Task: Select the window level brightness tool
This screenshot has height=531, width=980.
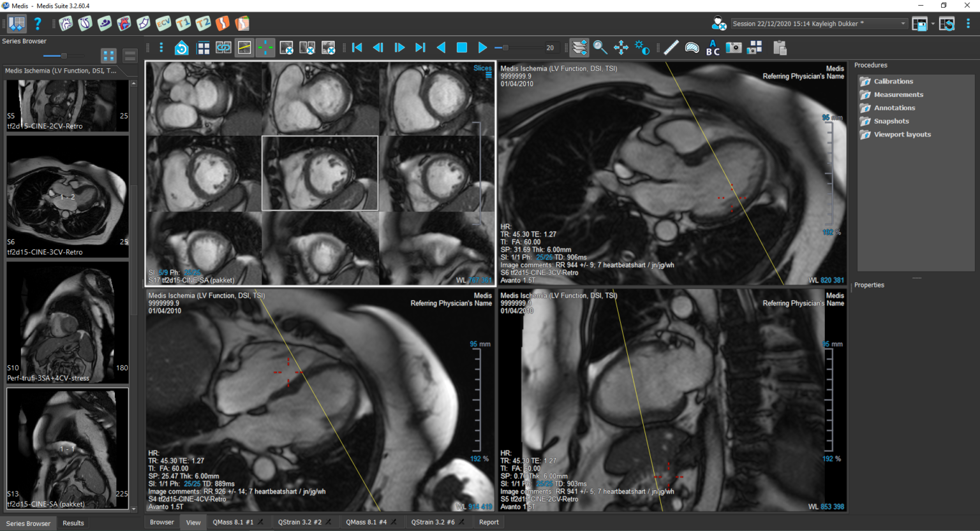Action: tap(642, 48)
